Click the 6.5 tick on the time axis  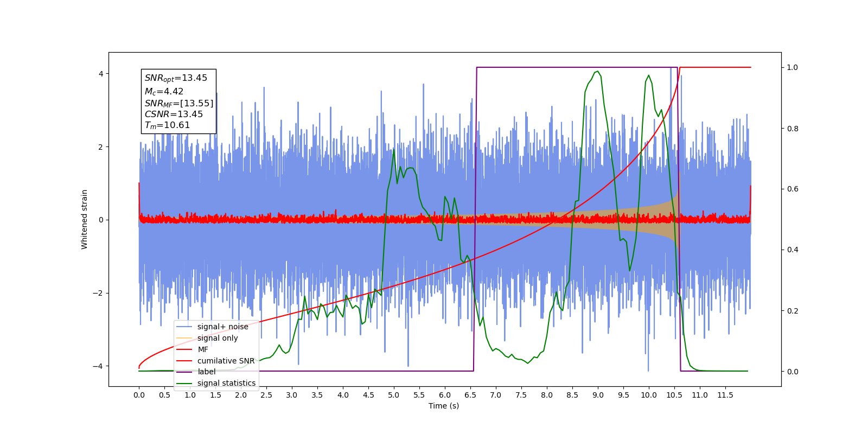point(470,395)
